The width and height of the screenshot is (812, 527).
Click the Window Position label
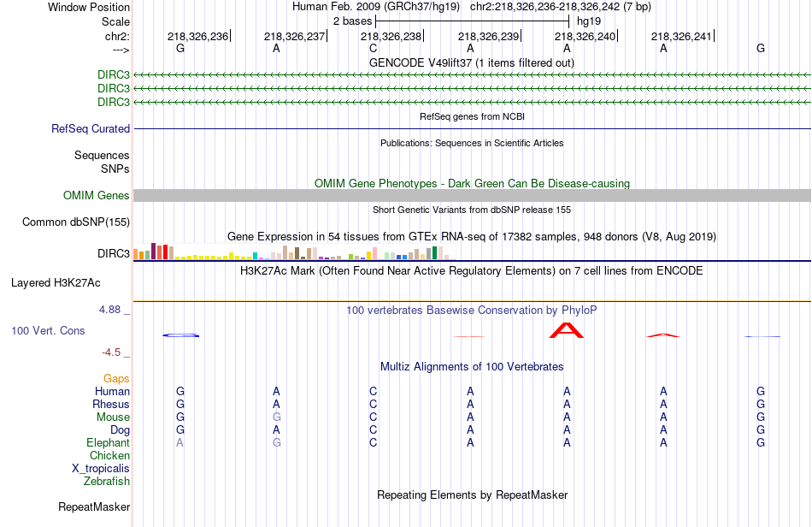click(89, 7)
